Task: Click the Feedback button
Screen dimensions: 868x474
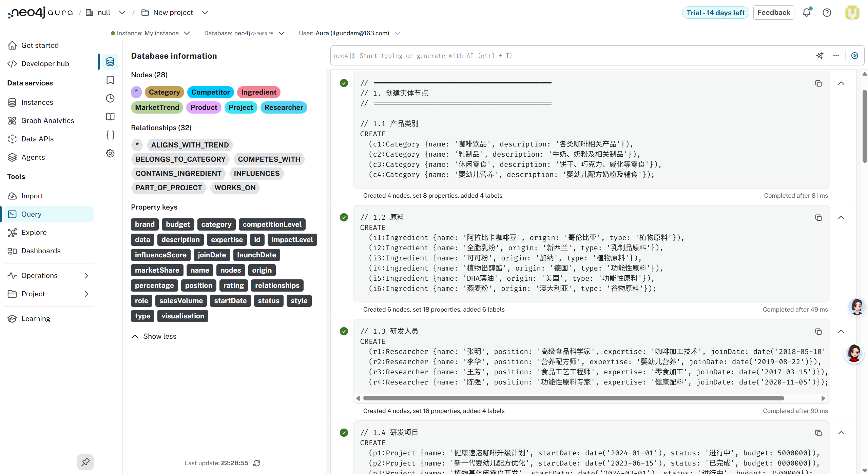Action: click(773, 13)
